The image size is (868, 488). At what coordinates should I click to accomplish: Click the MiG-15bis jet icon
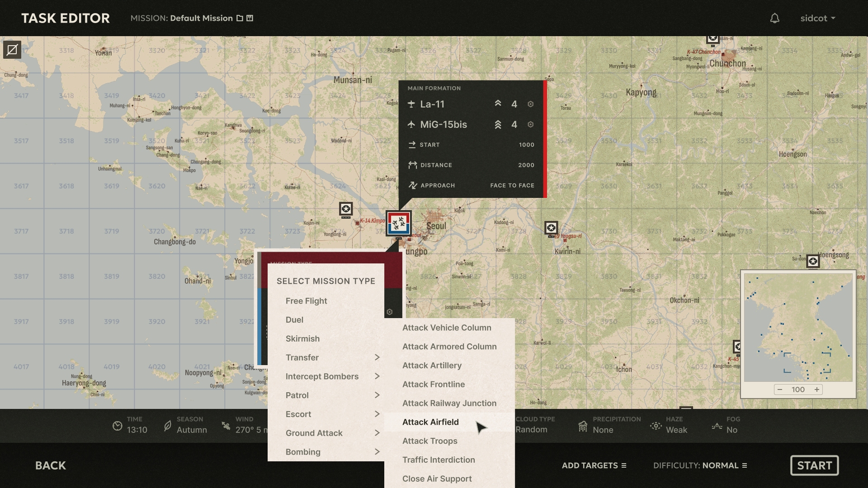411,124
